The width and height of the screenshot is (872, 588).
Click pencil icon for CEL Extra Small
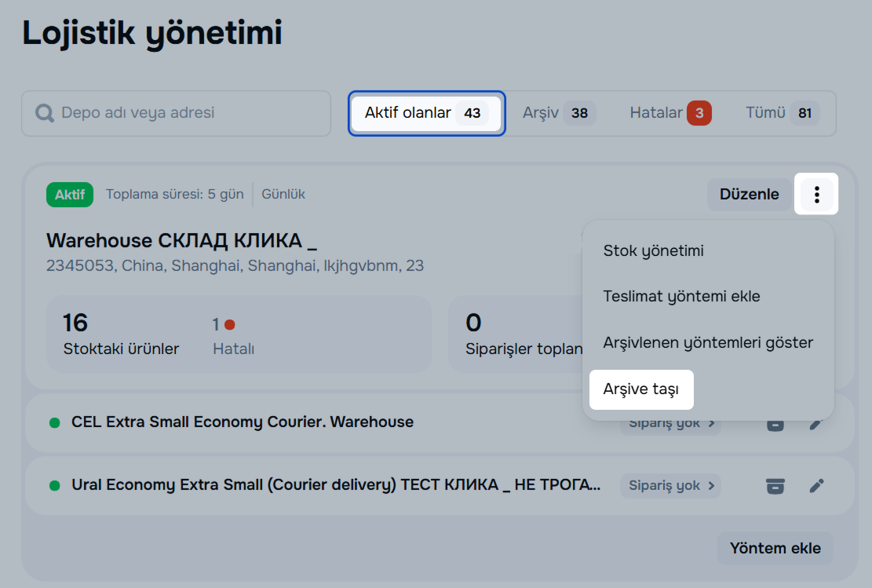[x=816, y=425]
